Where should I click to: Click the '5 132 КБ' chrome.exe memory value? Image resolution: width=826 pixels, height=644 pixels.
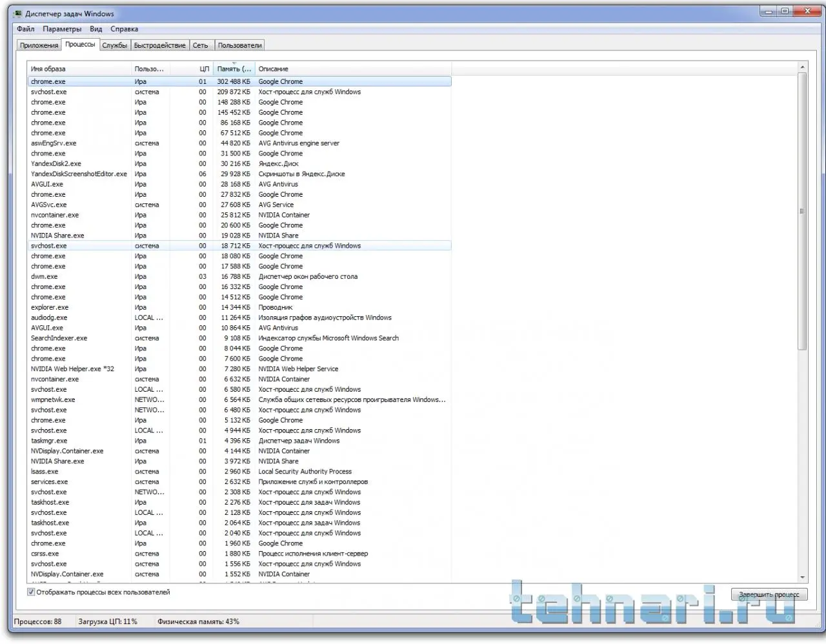[237, 421]
